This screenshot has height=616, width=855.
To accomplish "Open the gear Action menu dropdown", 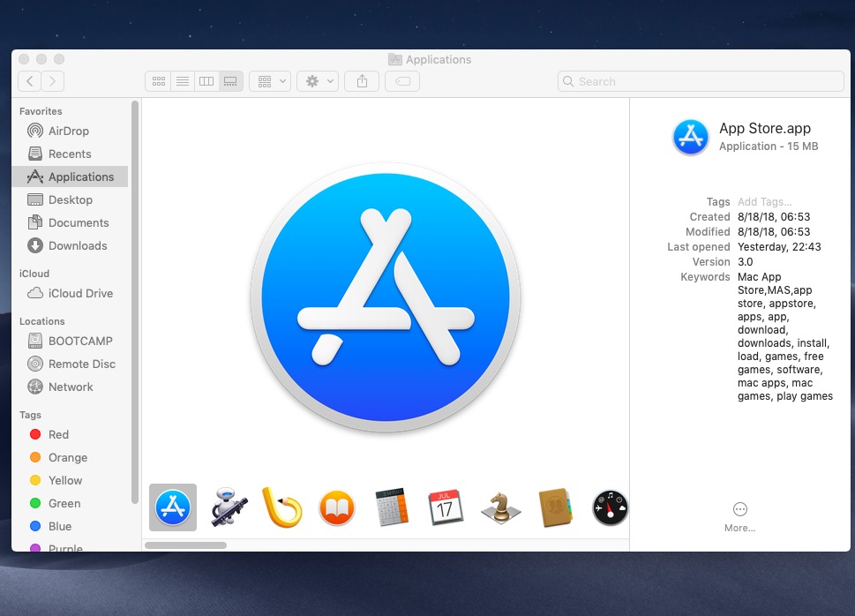I will 318,81.
